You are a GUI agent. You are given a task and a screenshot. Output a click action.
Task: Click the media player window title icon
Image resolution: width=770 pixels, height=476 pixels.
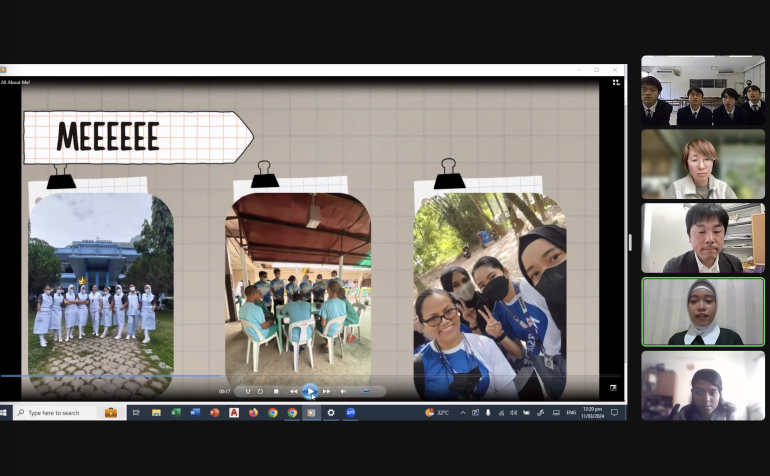pos(3,70)
